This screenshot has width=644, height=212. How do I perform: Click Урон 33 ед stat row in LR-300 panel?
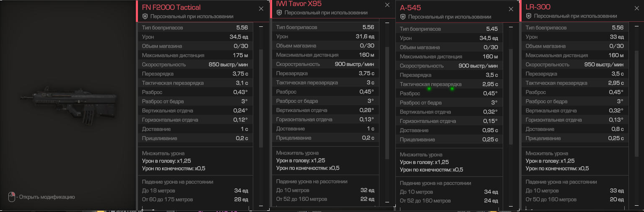click(x=575, y=37)
